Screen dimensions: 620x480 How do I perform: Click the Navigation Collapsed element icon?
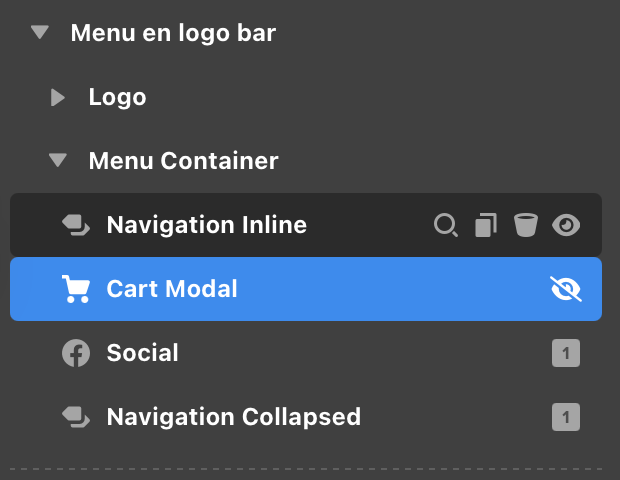tap(76, 417)
